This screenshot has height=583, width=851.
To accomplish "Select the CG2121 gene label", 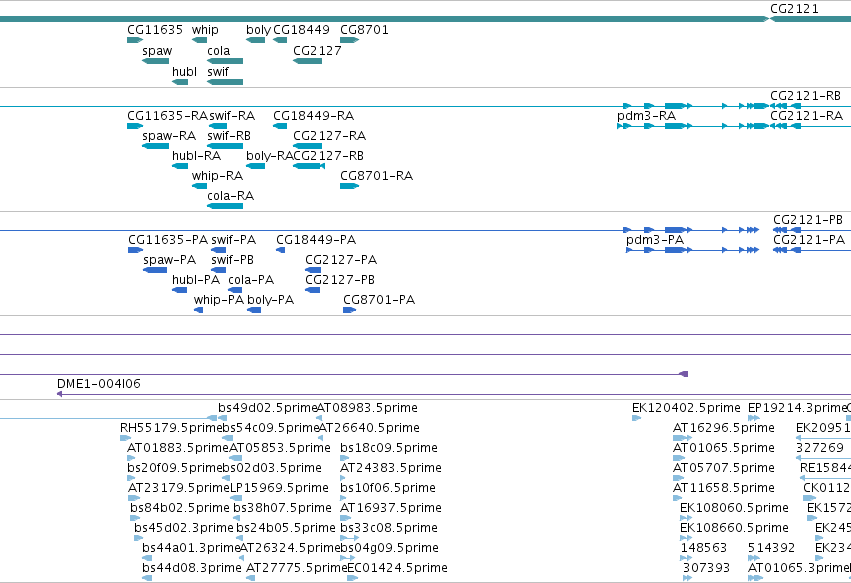I will (794, 9).
